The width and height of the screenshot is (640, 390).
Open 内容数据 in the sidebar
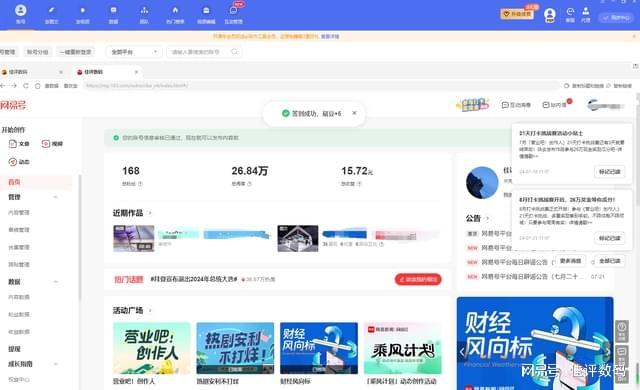[x=19, y=297]
